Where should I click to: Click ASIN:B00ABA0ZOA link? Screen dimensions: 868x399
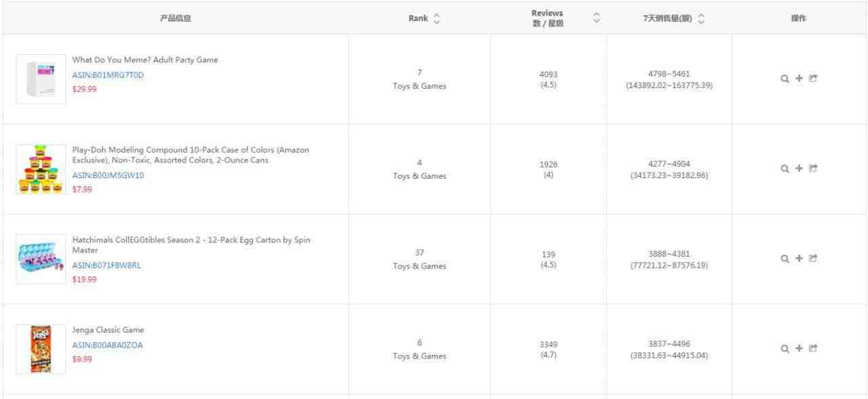(x=107, y=345)
